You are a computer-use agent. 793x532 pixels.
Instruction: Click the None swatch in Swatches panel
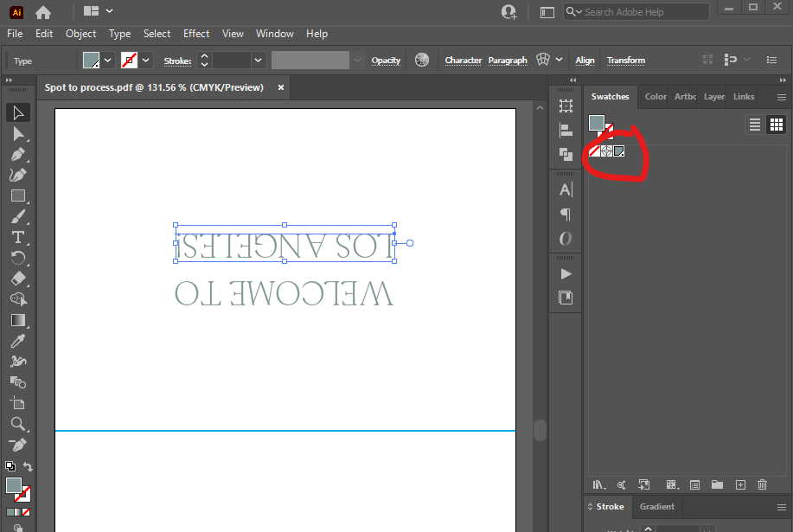[594, 151]
